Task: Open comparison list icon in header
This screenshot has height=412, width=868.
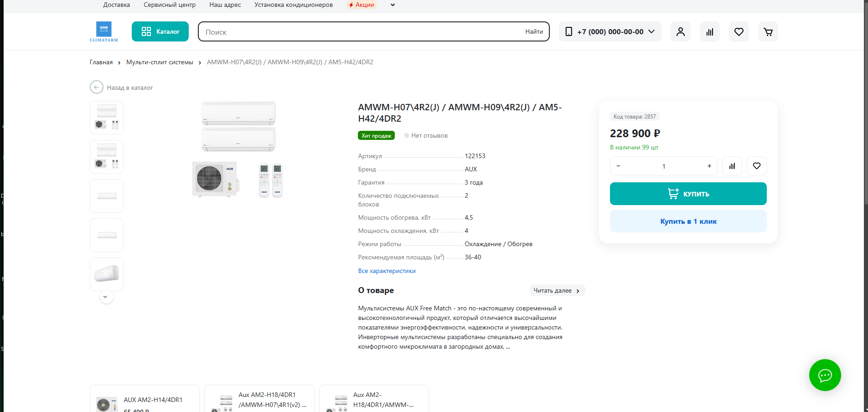Action: (709, 32)
